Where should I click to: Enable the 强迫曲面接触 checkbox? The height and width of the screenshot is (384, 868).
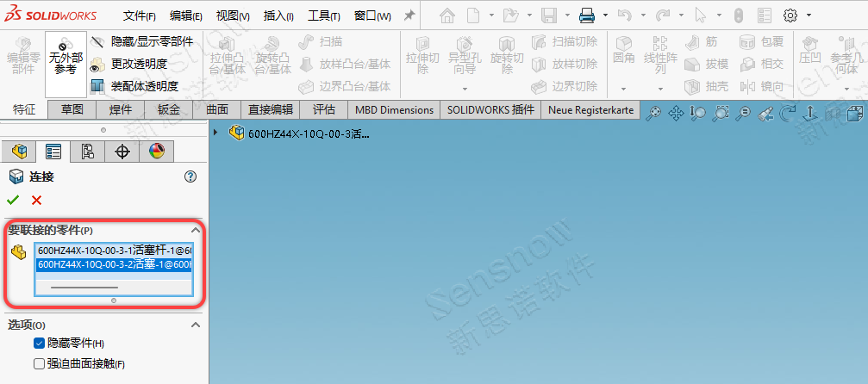39,363
